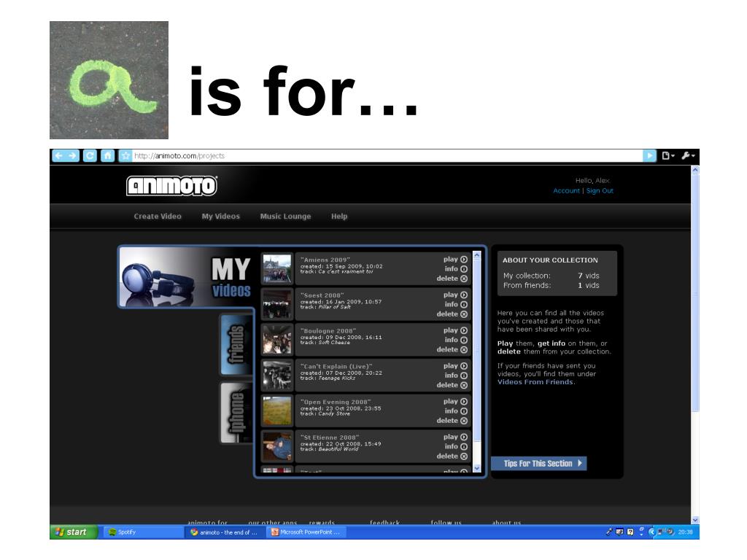
Task: Select the MY videos tab
Action: click(x=186, y=276)
